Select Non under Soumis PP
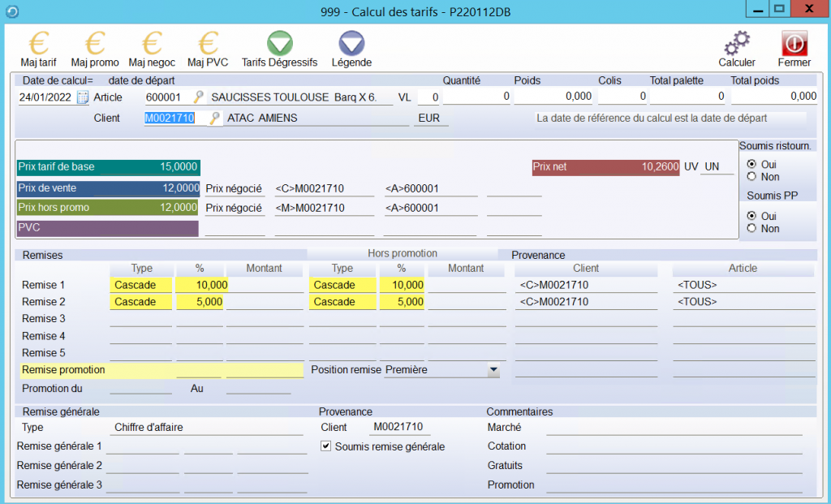The width and height of the screenshot is (831, 504). click(x=751, y=229)
